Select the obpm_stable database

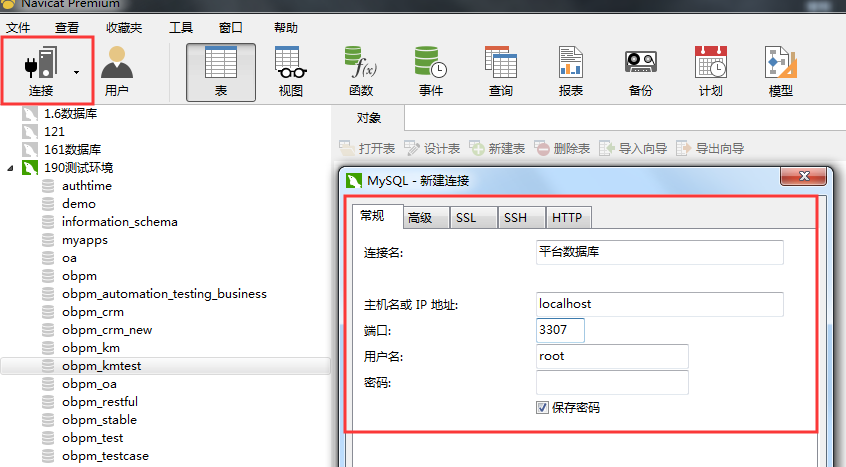pyautogui.click(x=99, y=420)
